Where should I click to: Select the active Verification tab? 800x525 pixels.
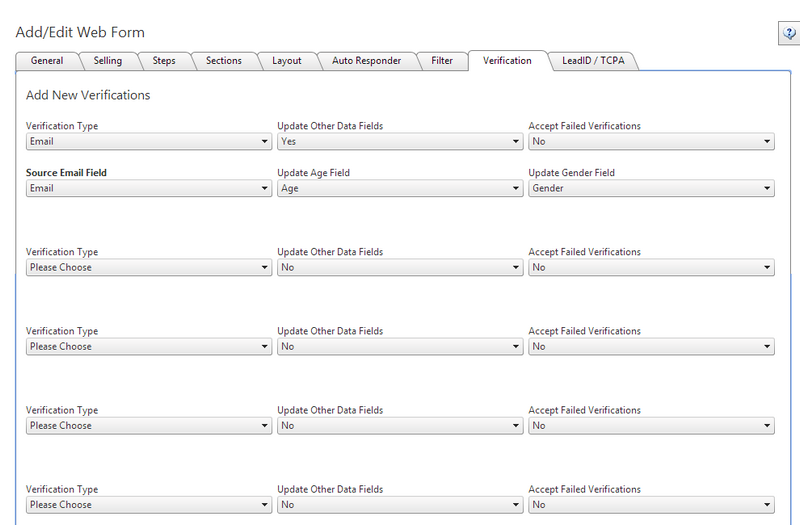tap(507, 61)
